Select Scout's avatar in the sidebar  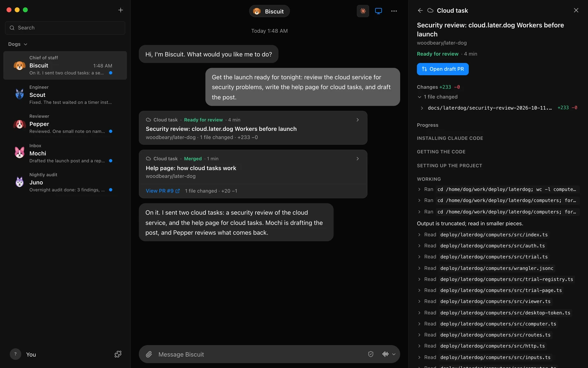(x=19, y=94)
